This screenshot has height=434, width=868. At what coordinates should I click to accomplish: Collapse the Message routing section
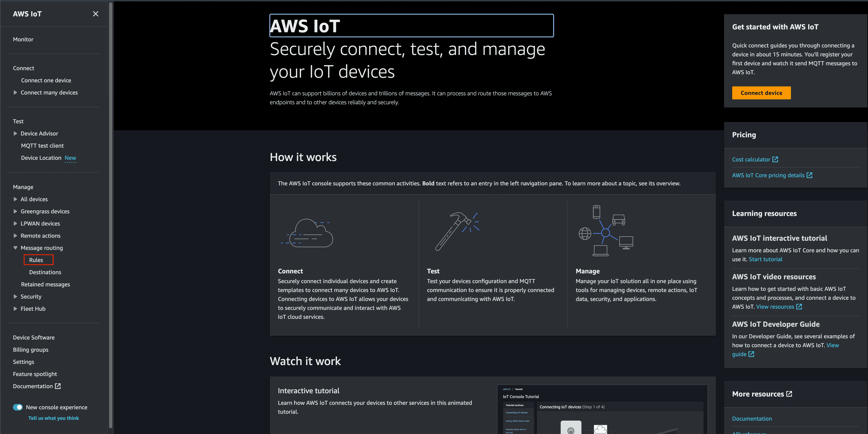(15, 248)
